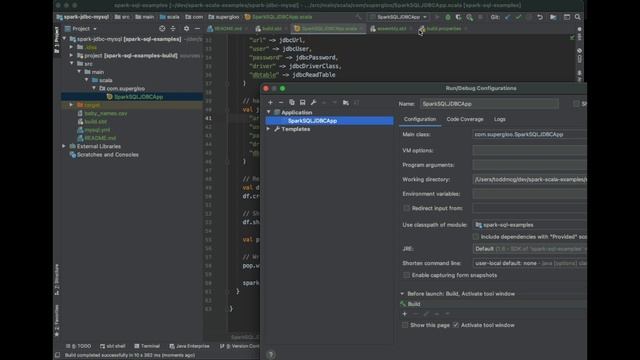
Task: Switch to Code Coverage tab
Action: (x=464, y=119)
